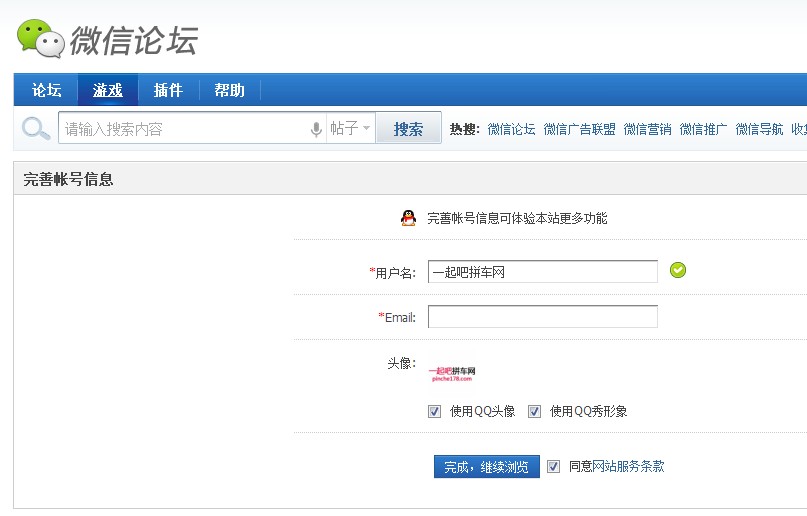Click the magnifying glass search icon
807x516 pixels.
tap(36, 128)
